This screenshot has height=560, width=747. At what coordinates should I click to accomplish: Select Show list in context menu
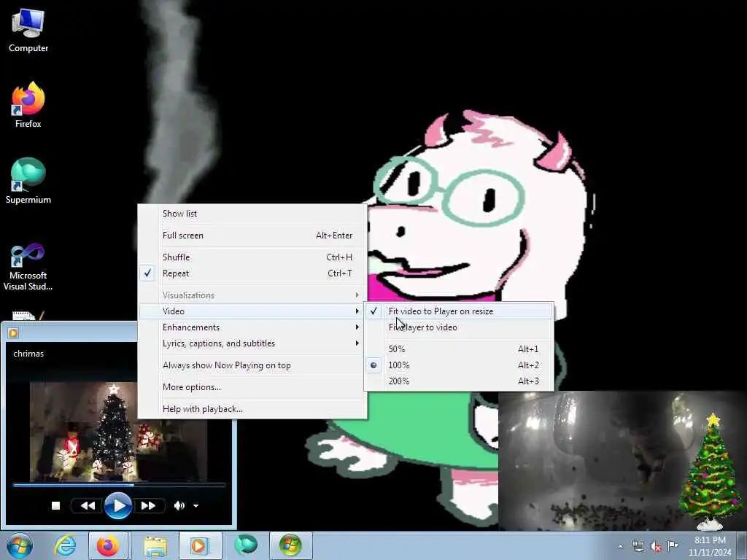(252, 214)
